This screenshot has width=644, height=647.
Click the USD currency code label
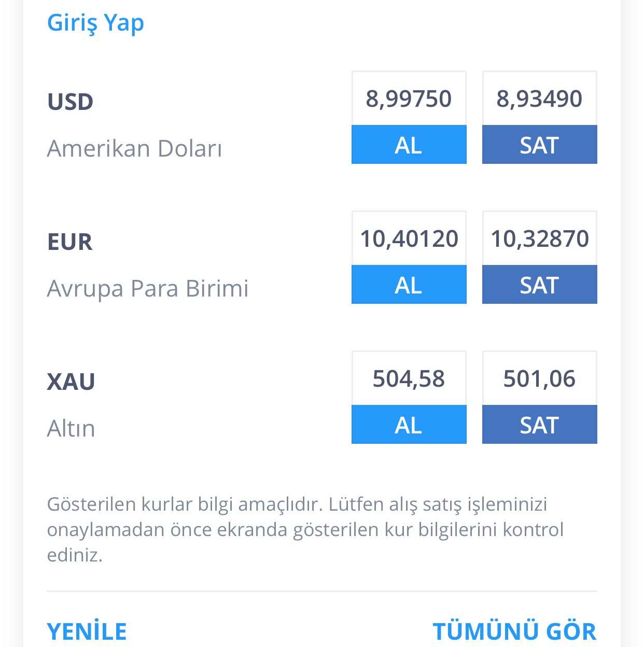click(x=70, y=102)
